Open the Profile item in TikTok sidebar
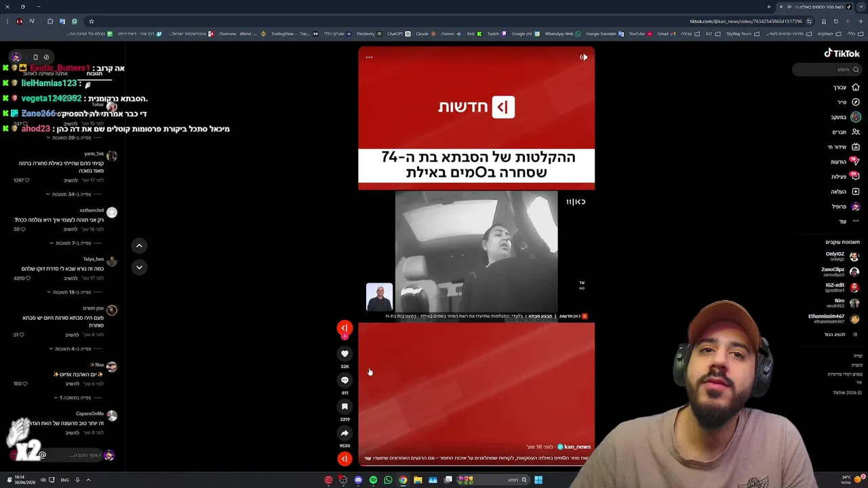Screen dimensions: 868x488 846,207
